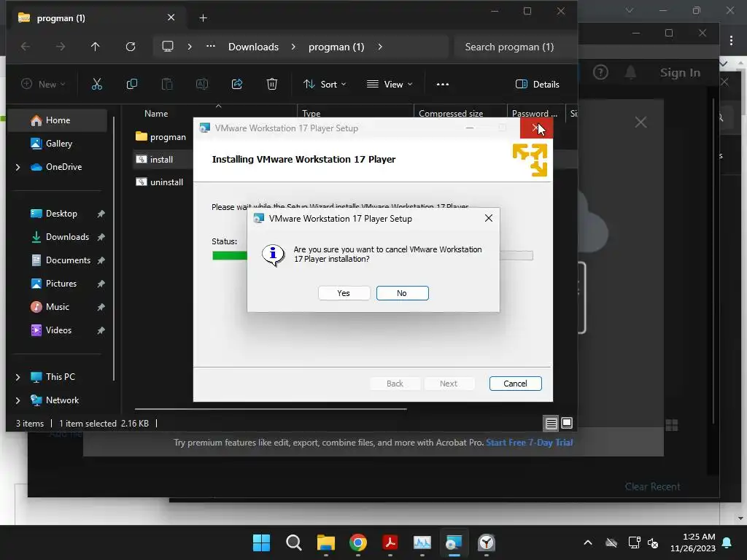Click the unpin icon beside Desktop

coord(101,214)
